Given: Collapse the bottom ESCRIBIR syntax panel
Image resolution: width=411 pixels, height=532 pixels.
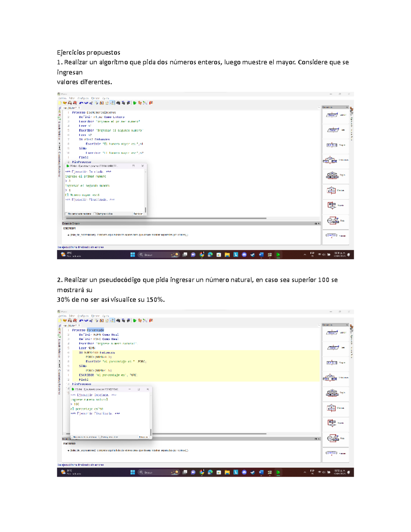Looking at the screenshot, I should (x=319, y=223).
